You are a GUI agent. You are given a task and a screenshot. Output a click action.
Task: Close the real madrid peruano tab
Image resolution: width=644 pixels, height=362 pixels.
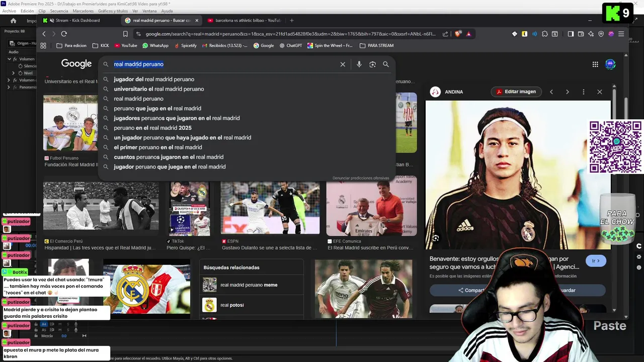pyautogui.click(x=197, y=21)
